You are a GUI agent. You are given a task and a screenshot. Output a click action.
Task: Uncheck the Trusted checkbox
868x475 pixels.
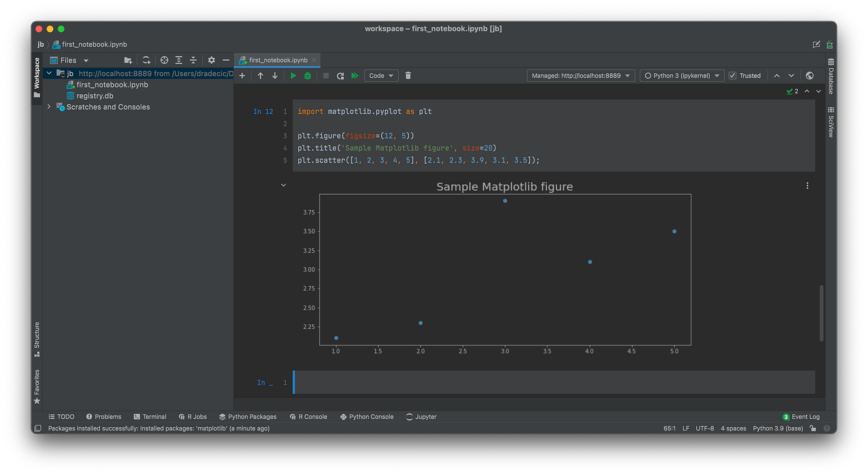pyautogui.click(x=732, y=75)
